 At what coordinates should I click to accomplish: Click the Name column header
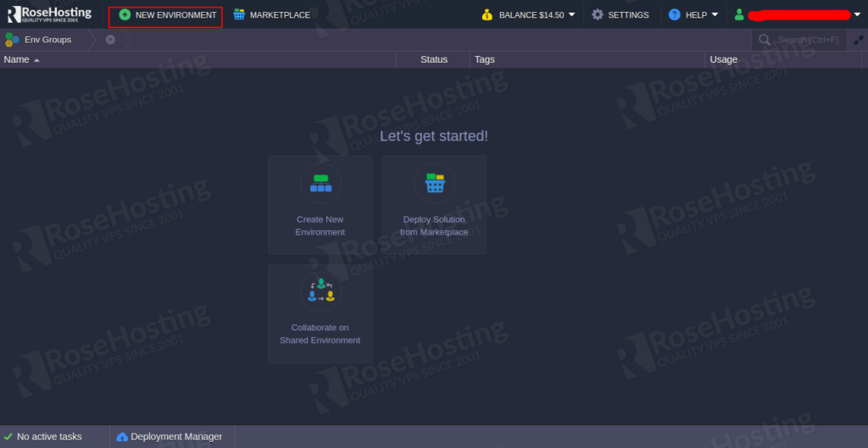[x=198, y=60]
